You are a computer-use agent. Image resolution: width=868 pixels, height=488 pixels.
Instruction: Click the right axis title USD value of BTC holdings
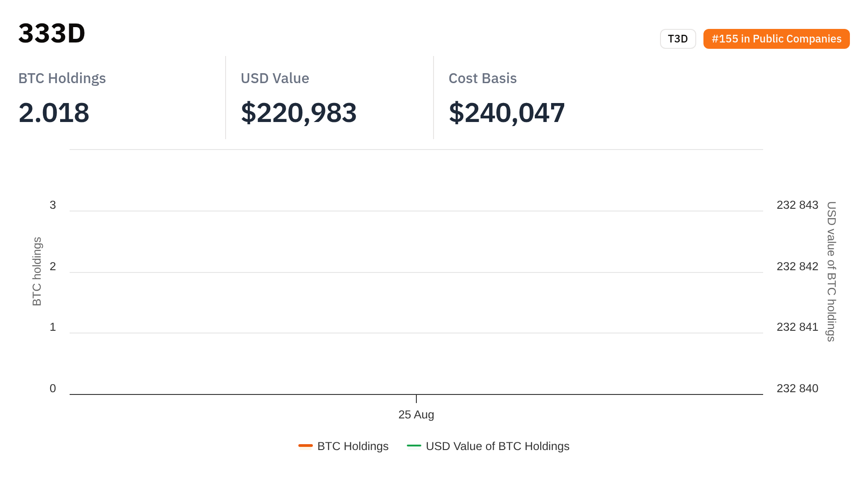point(831,272)
